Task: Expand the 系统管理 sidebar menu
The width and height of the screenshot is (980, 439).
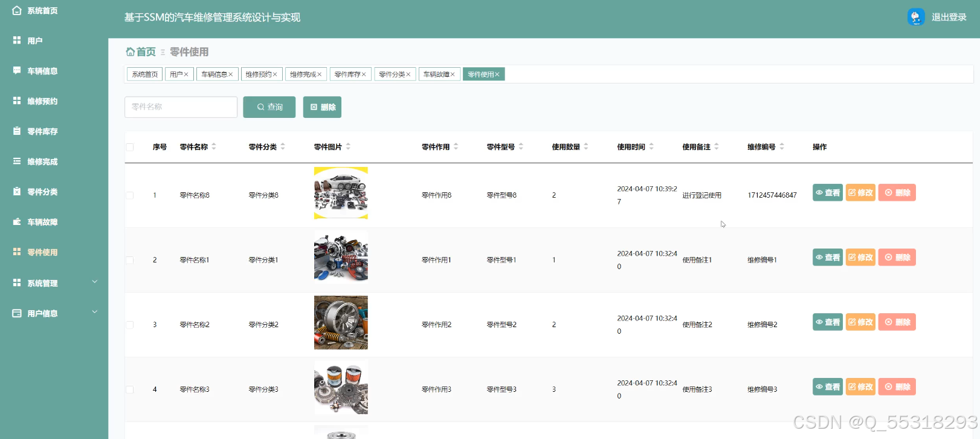Action: coord(54,283)
